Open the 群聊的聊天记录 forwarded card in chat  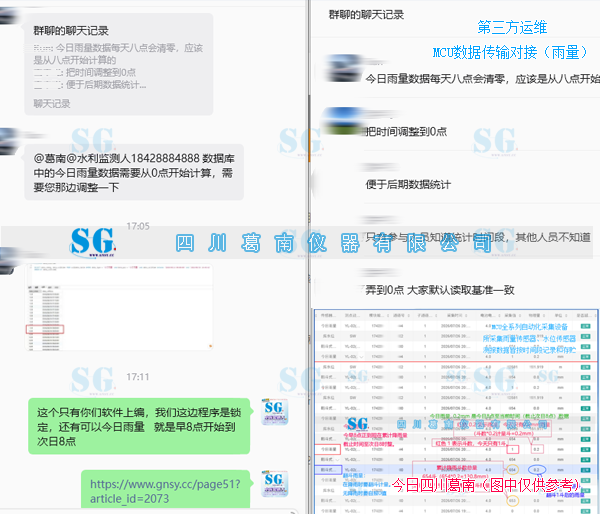119,64
